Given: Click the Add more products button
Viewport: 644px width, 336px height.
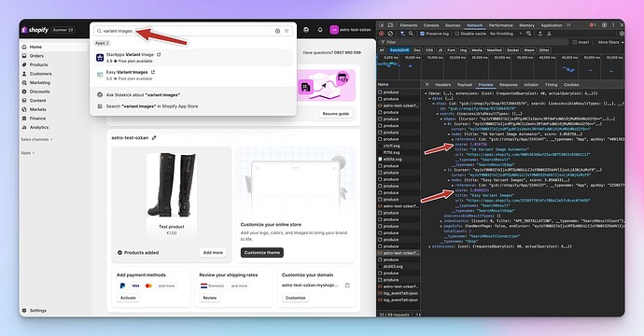Looking at the screenshot, I should pyautogui.click(x=213, y=253).
